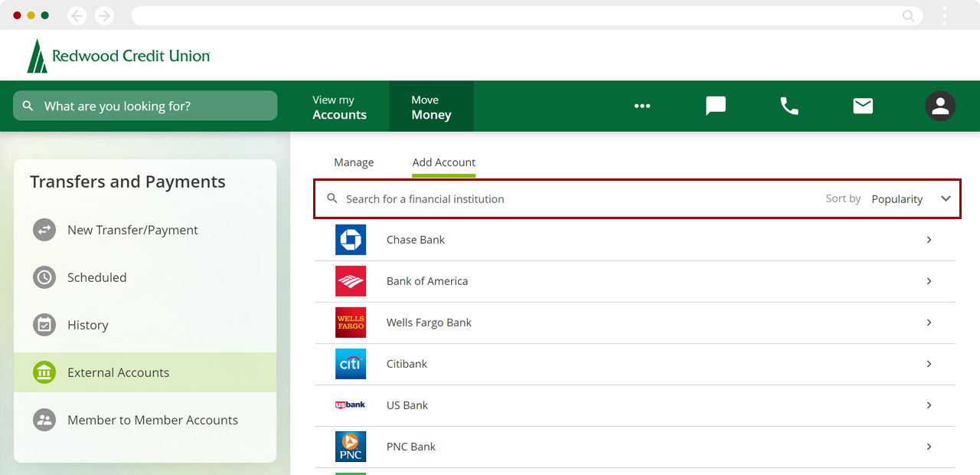980x475 pixels.
Task: Switch to the Manage tab
Action: pos(354,162)
